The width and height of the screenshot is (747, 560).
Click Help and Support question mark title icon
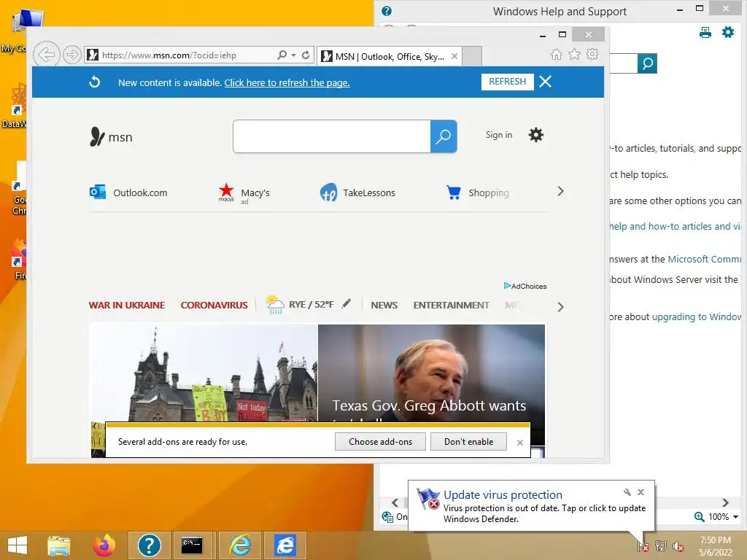387,11
